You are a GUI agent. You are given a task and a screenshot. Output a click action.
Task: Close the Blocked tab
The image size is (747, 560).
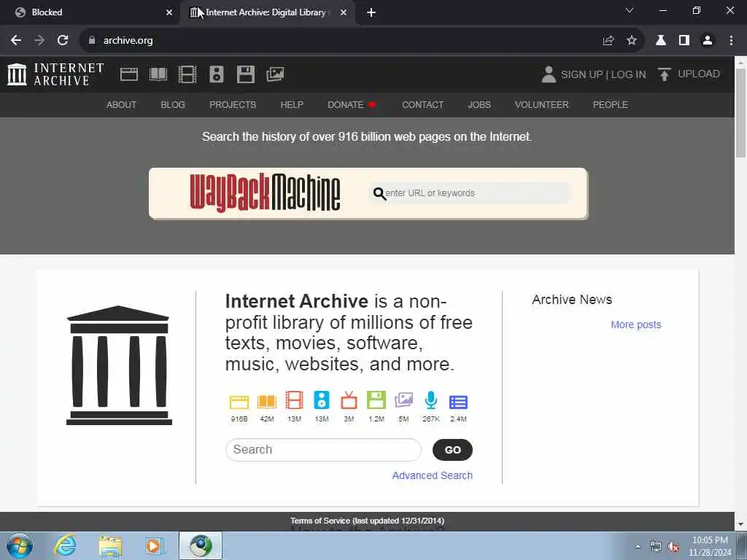click(169, 12)
